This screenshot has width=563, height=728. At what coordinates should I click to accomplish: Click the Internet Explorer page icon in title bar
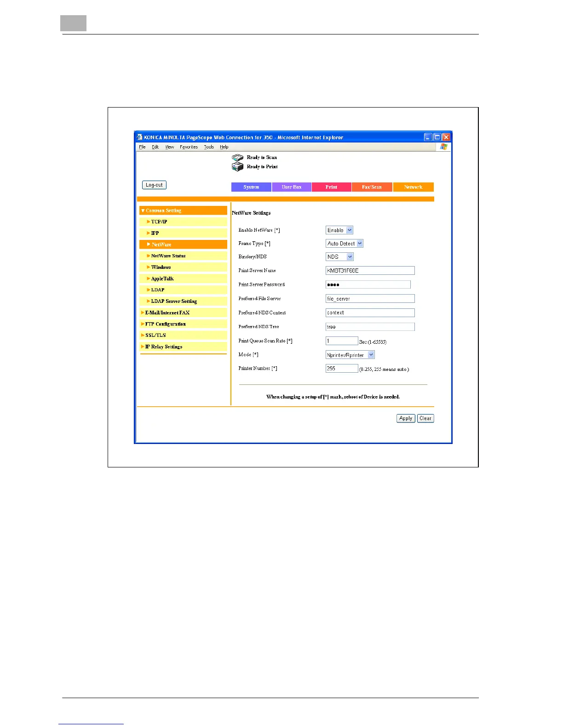pyautogui.click(x=139, y=137)
